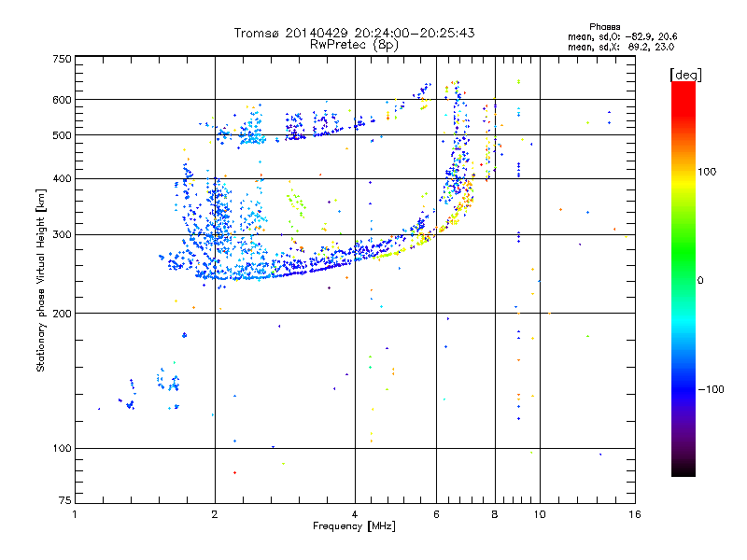Click the '[deg]' colorbar unit label
The image size is (747, 560).
pyautogui.click(x=685, y=75)
